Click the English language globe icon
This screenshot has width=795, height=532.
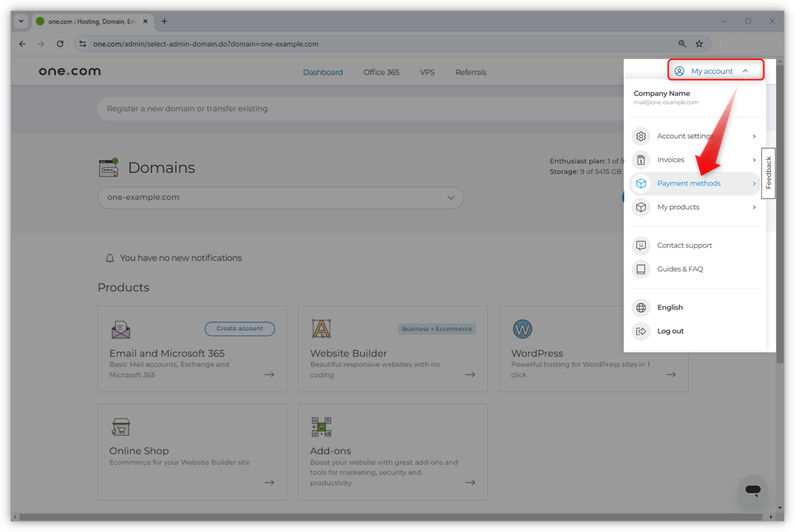click(640, 307)
